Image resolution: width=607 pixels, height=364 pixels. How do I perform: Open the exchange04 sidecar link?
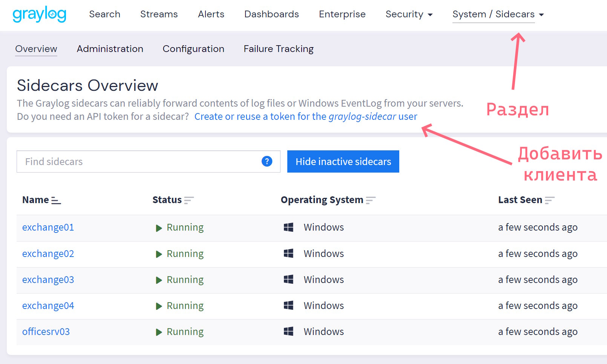coord(48,306)
